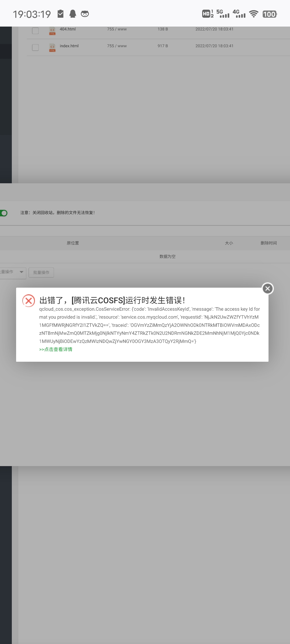Click the 删除时间 column header

tap(269, 243)
